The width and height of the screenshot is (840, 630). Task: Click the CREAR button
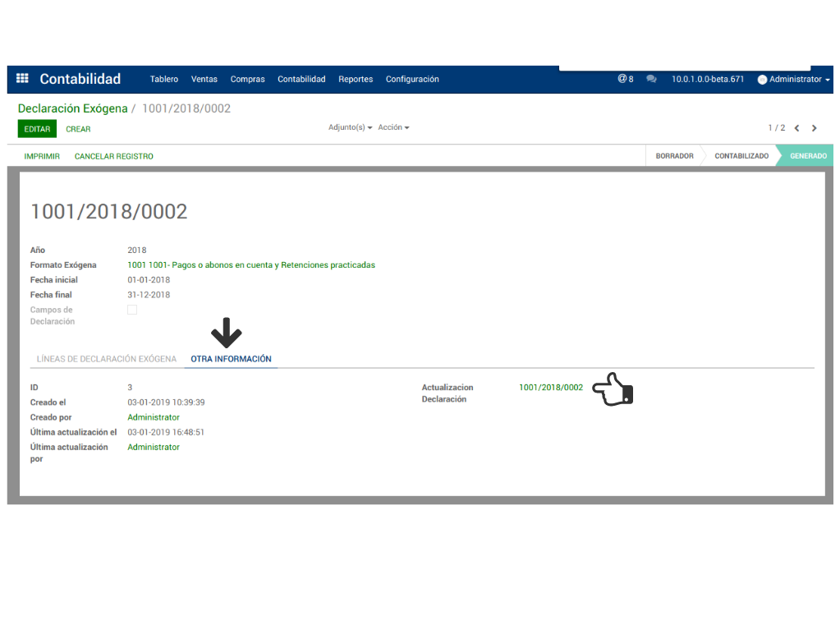pos(78,129)
